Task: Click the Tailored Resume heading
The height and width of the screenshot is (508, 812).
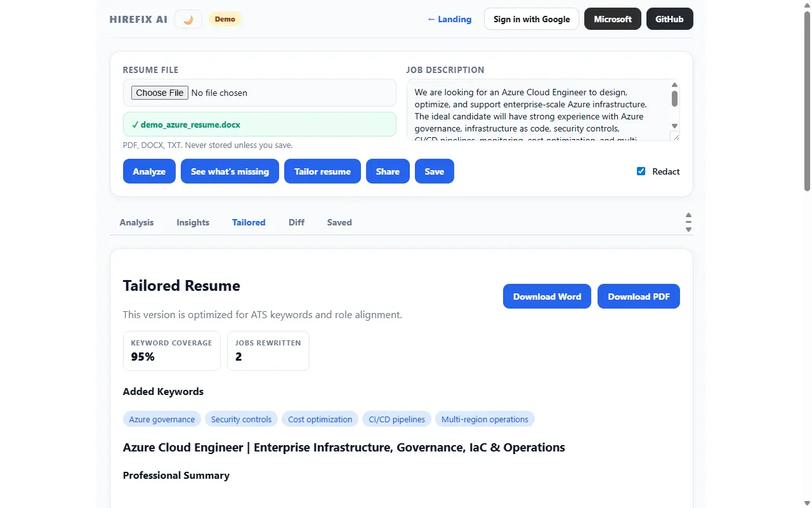Action: [x=181, y=286]
